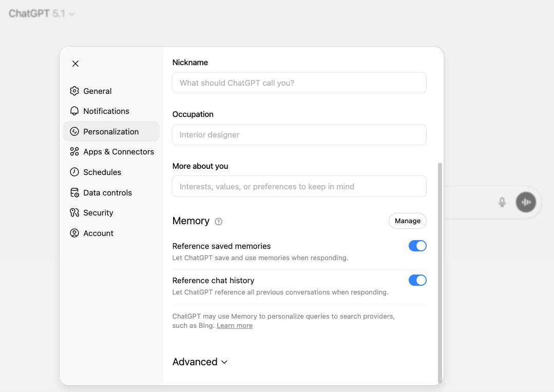This screenshot has width=554, height=392.
Task: Click the Apps & Connectors icon
Action: coord(74,151)
